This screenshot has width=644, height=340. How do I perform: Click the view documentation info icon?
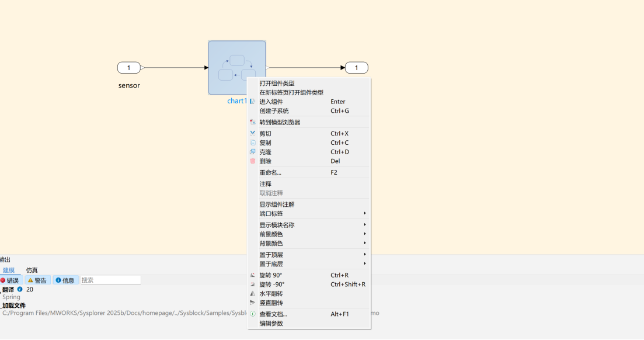[253, 314]
